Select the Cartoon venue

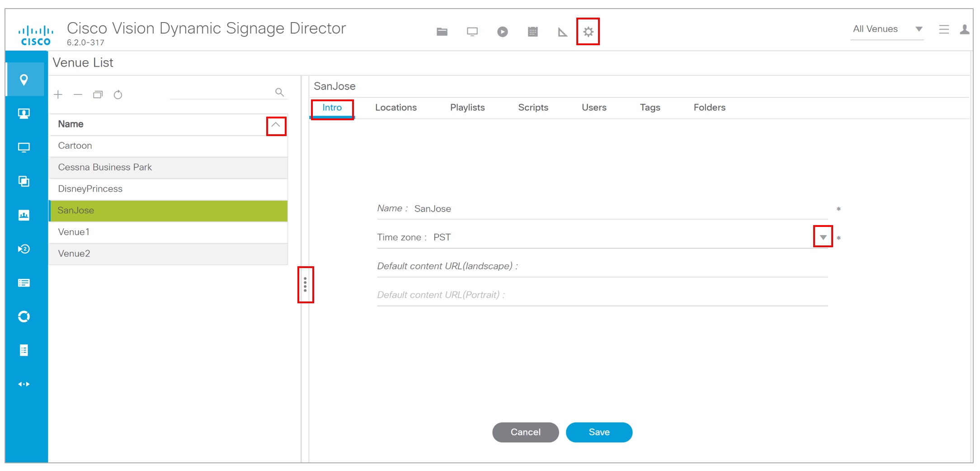[168, 146]
